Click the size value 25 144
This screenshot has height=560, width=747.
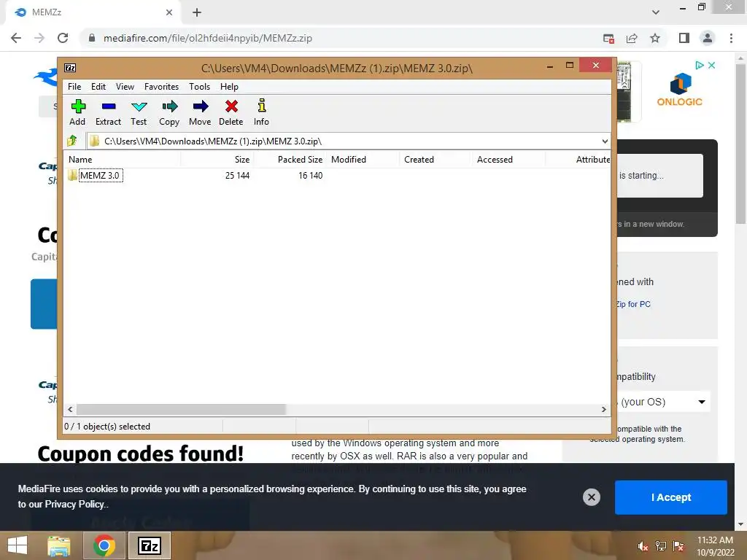[x=237, y=175]
